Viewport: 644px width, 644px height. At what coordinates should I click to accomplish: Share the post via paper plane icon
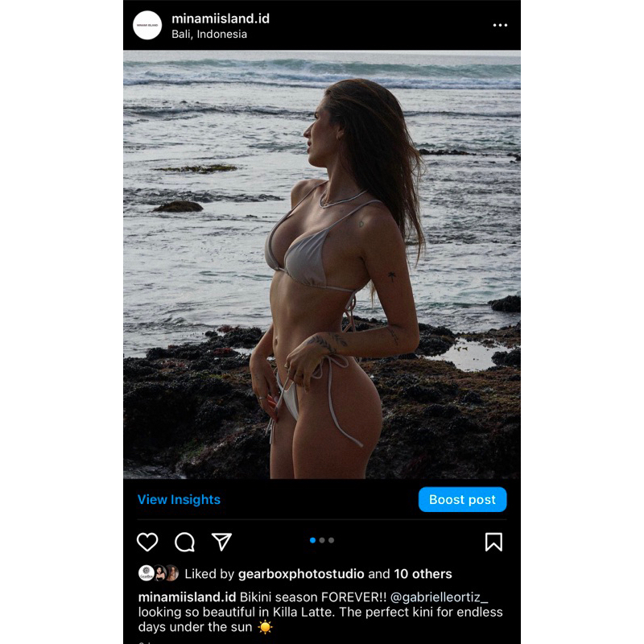point(222,542)
